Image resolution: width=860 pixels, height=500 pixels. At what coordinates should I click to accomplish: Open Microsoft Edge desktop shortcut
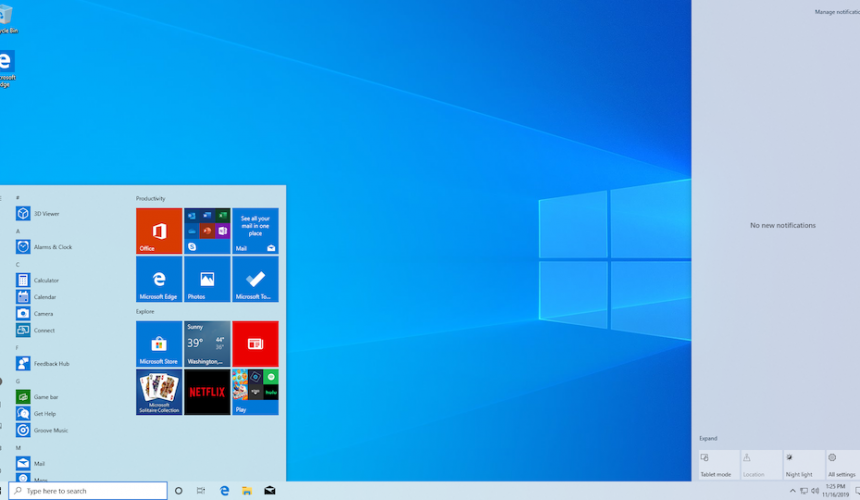tap(7, 69)
